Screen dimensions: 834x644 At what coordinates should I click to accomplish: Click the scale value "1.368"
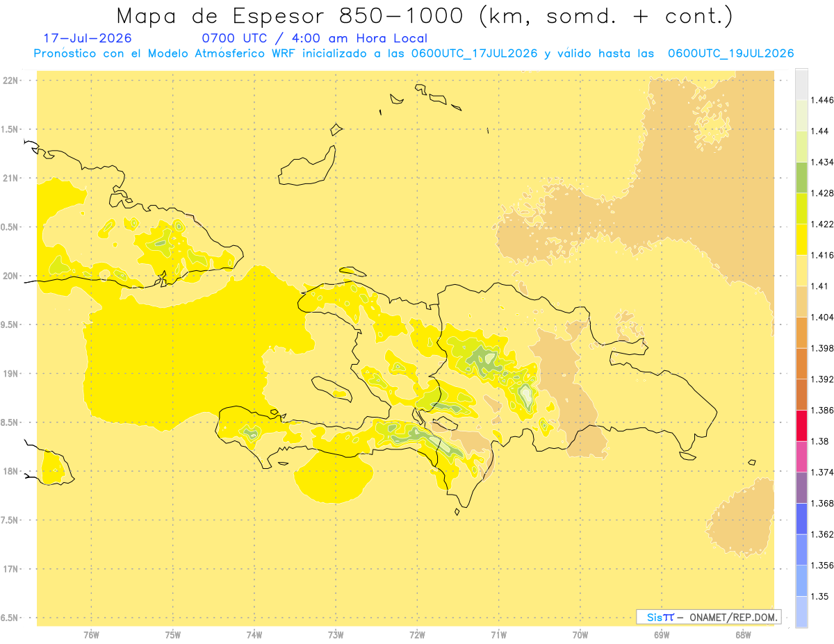821,504
